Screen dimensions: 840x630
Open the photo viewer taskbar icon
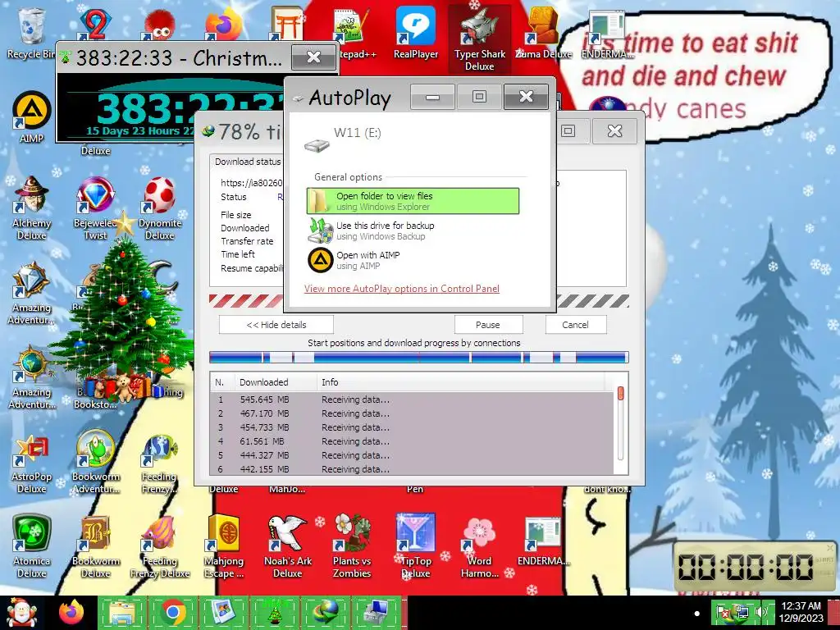pyautogui.click(x=223, y=612)
